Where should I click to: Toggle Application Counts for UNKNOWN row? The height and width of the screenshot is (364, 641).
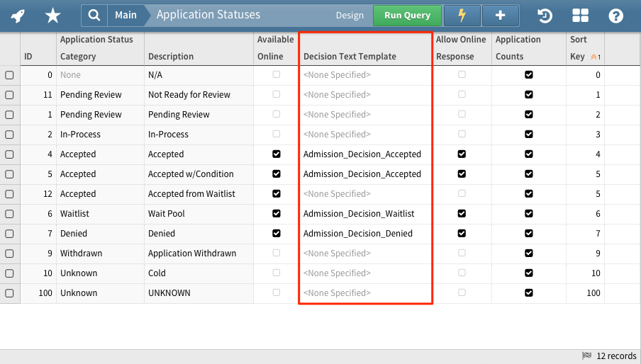click(528, 292)
